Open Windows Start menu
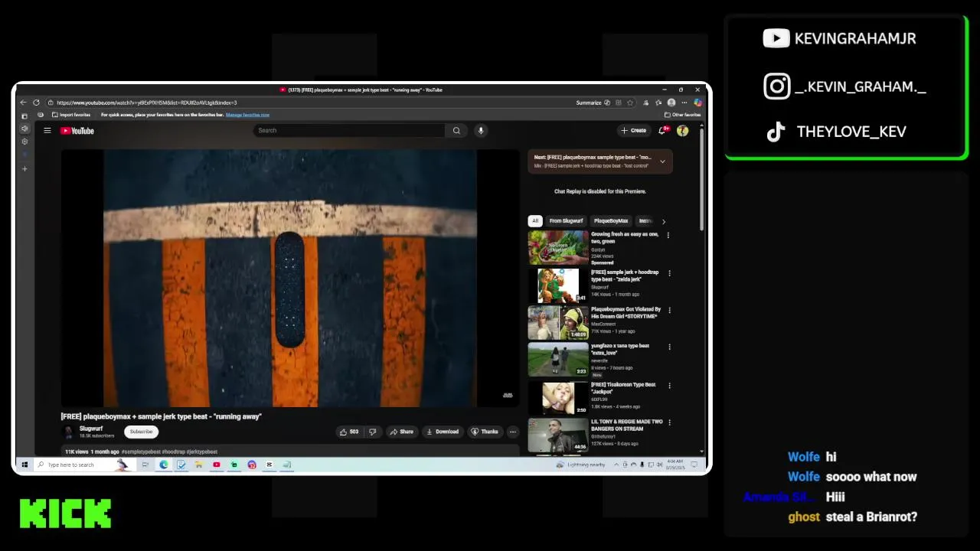Image resolution: width=980 pixels, height=551 pixels. pyautogui.click(x=24, y=465)
